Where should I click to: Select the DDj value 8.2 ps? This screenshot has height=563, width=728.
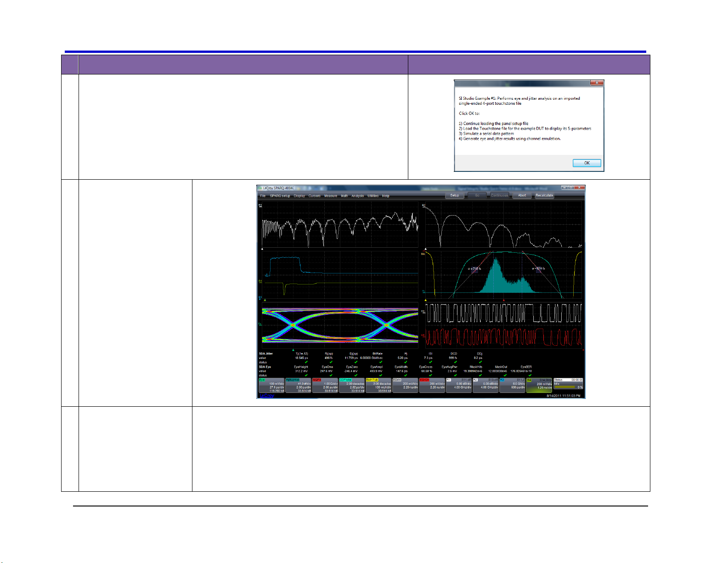click(x=478, y=358)
